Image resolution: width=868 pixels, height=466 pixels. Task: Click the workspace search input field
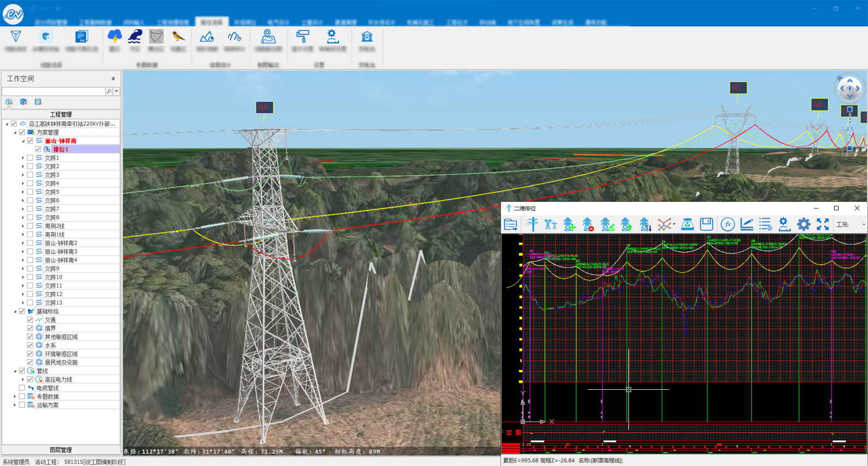click(54, 91)
